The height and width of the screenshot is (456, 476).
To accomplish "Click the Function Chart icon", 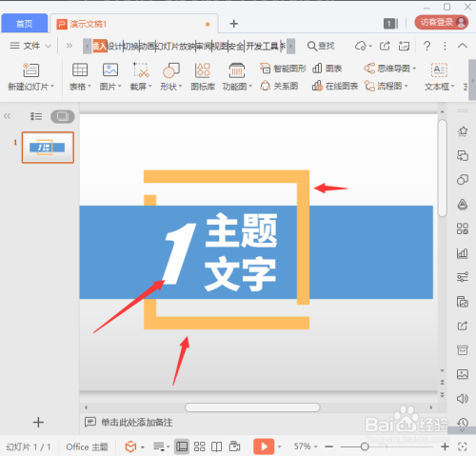I will pos(237,70).
